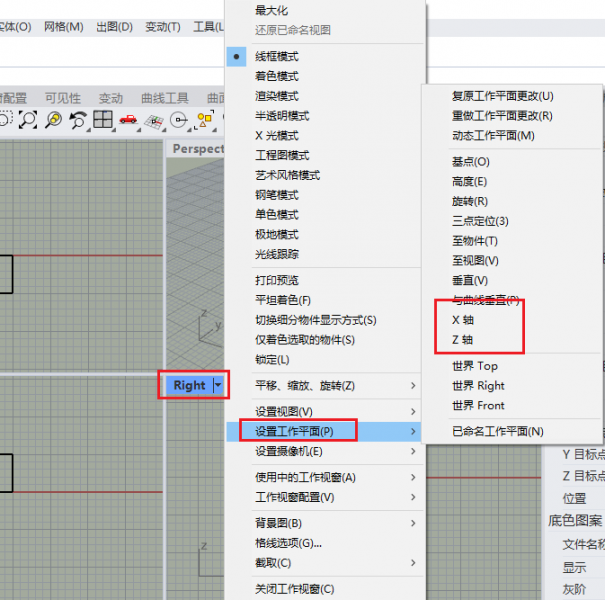Open the 出图(D) menu bar item
Viewport: 605px width, 600px height.
pos(114,27)
